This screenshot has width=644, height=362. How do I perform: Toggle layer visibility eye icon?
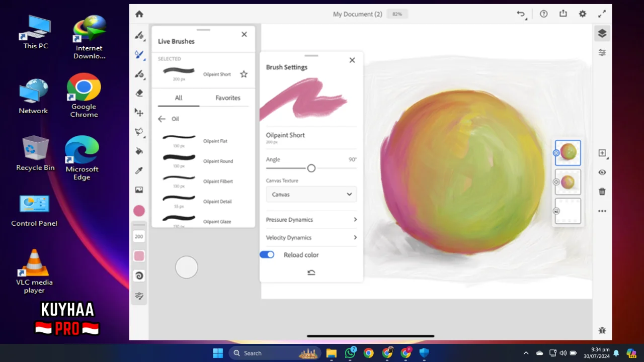pyautogui.click(x=602, y=172)
